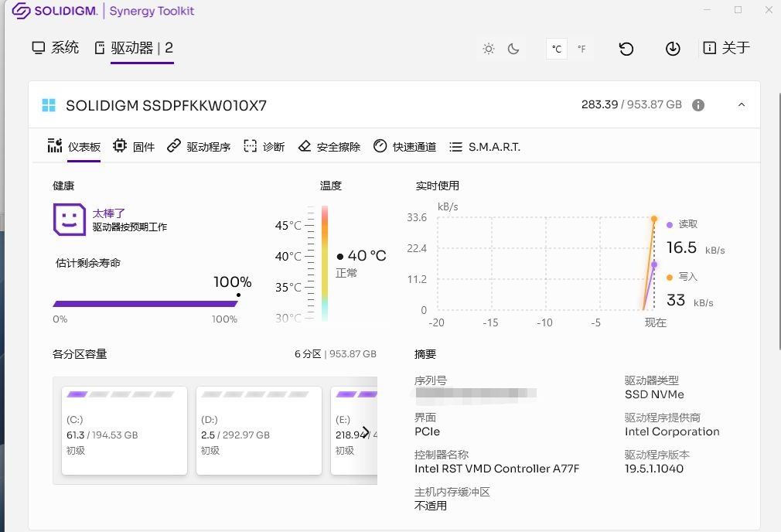Click the drive info icon beside capacity
The width and height of the screenshot is (781, 532).
[x=698, y=105]
